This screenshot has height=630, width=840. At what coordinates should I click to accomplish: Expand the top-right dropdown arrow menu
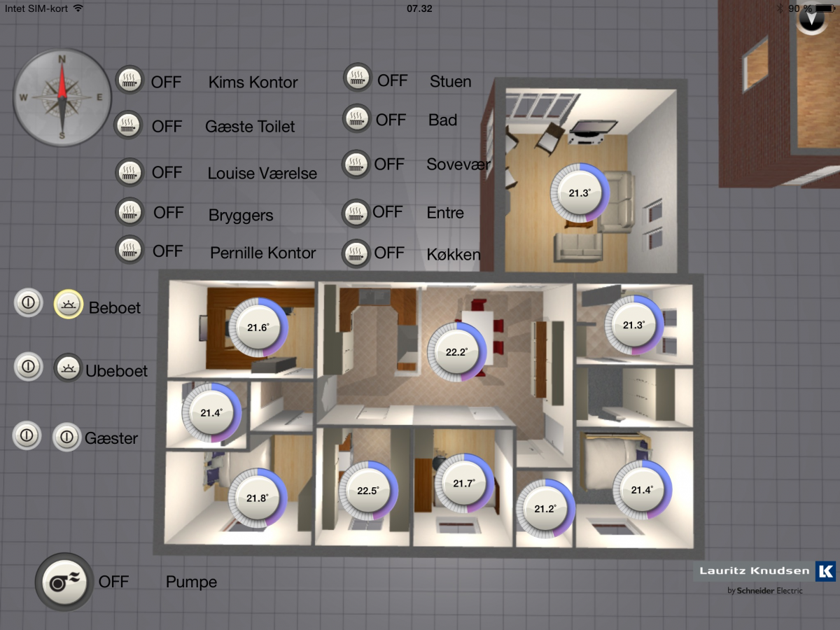pyautogui.click(x=811, y=20)
